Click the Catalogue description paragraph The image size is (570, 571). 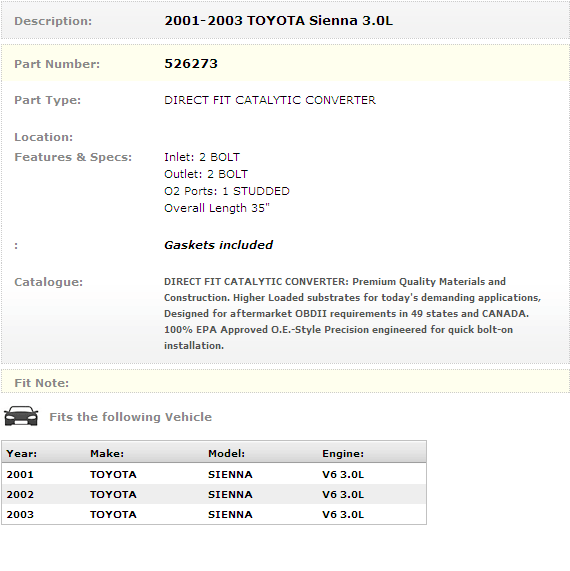(x=353, y=314)
